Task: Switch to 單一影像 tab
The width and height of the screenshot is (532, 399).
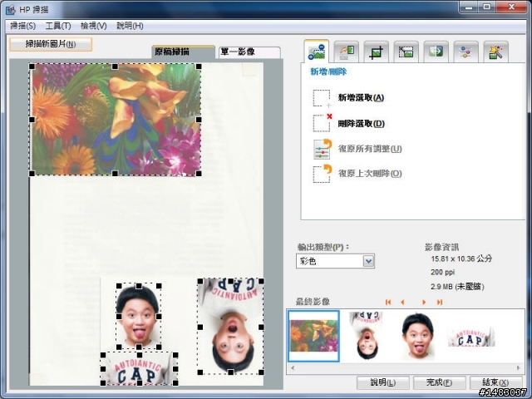Action: click(249, 52)
